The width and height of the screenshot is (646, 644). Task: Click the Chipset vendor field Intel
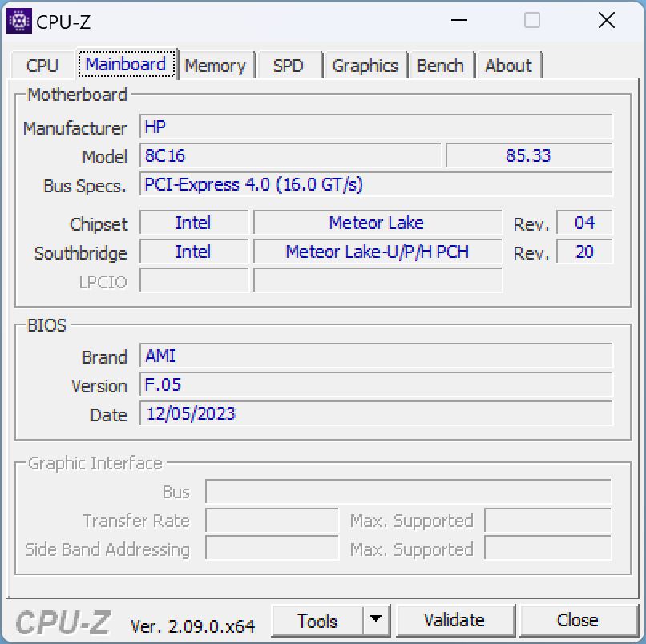coord(194,223)
